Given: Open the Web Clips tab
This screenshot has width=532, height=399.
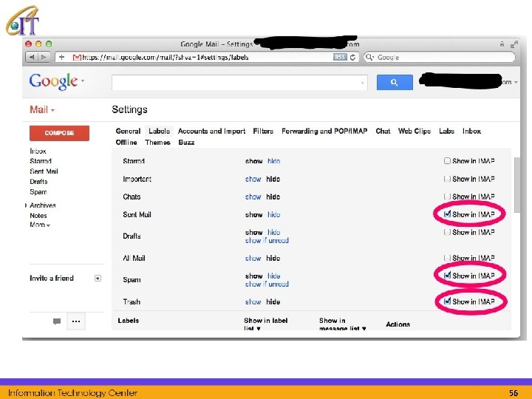Looking at the screenshot, I should pyautogui.click(x=415, y=132).
